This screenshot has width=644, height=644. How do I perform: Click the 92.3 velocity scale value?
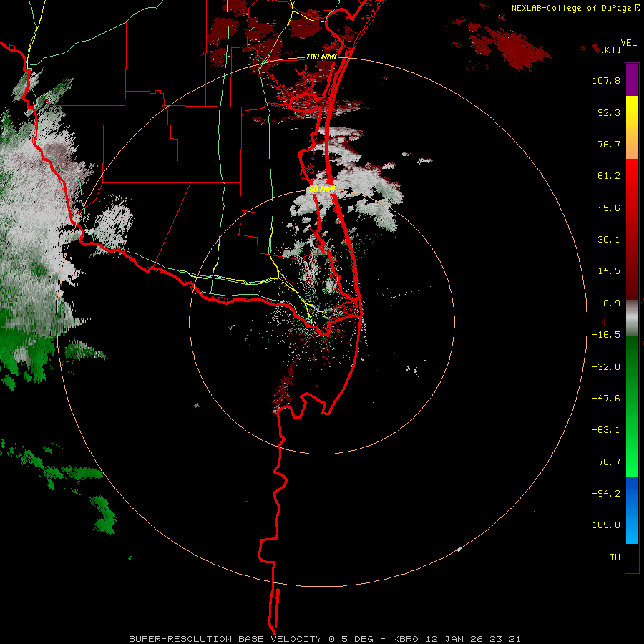pyautogui.click(x=609, y=112)
